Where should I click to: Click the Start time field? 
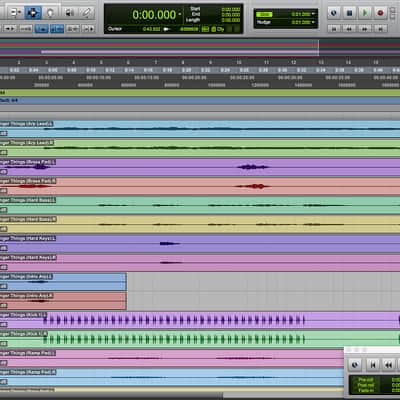[x=231, y=9]
